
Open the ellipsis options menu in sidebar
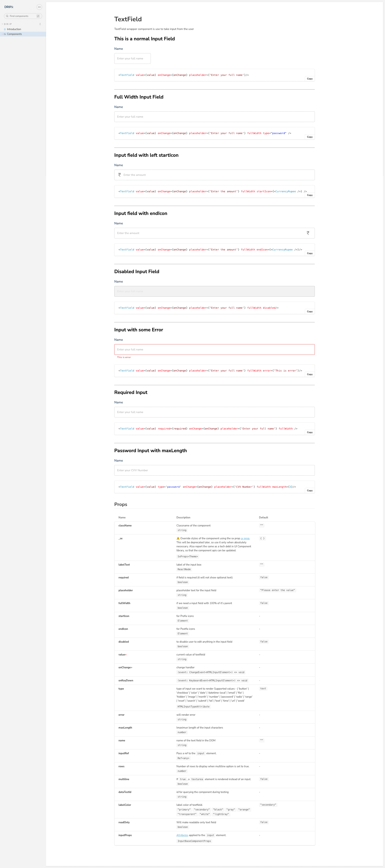pos(39,7)
